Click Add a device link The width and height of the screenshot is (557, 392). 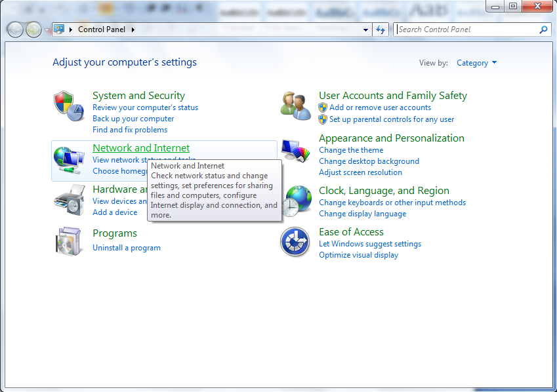pos(115,212)
